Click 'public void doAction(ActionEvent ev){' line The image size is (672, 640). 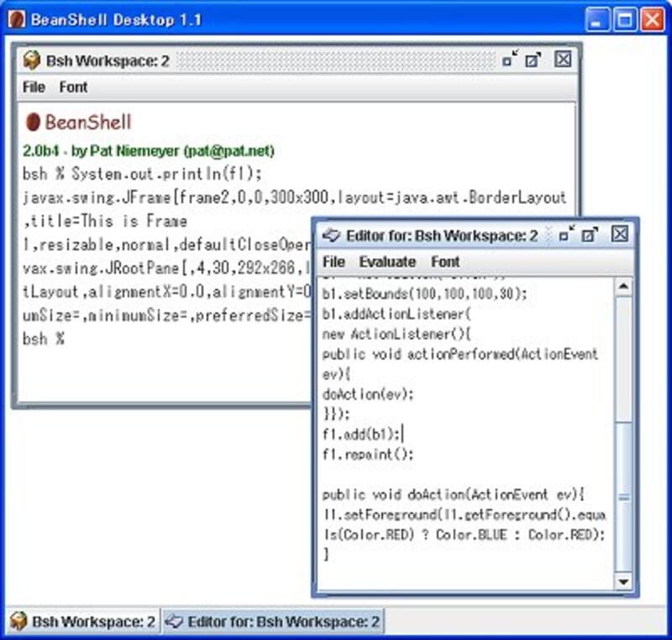coord(454,495)
